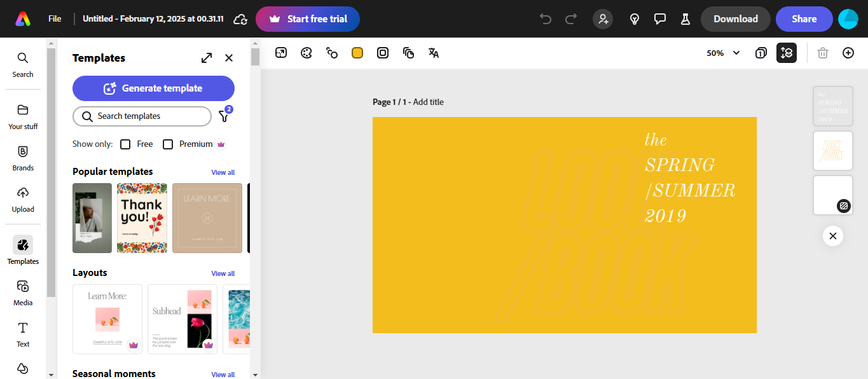
Task: Open Your stuff in the sidebar
Action: click(23, 116)
